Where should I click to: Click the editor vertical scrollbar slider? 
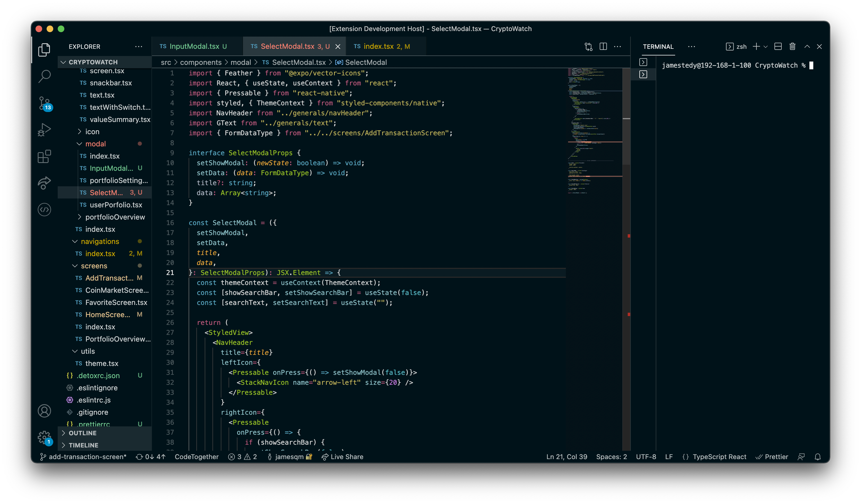tap(626, 116)
